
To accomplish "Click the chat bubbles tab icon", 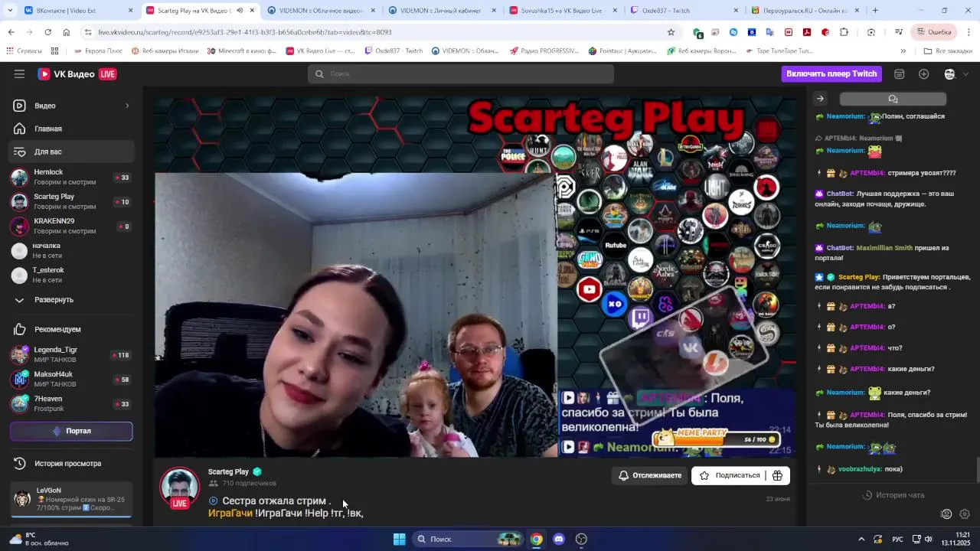I will click(x=893, y=99).
